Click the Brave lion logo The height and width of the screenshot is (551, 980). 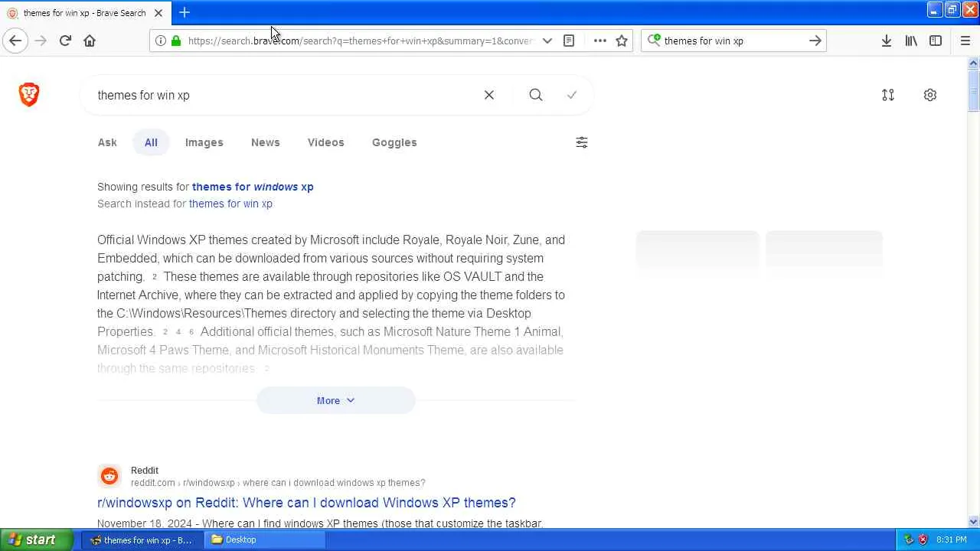29,94
